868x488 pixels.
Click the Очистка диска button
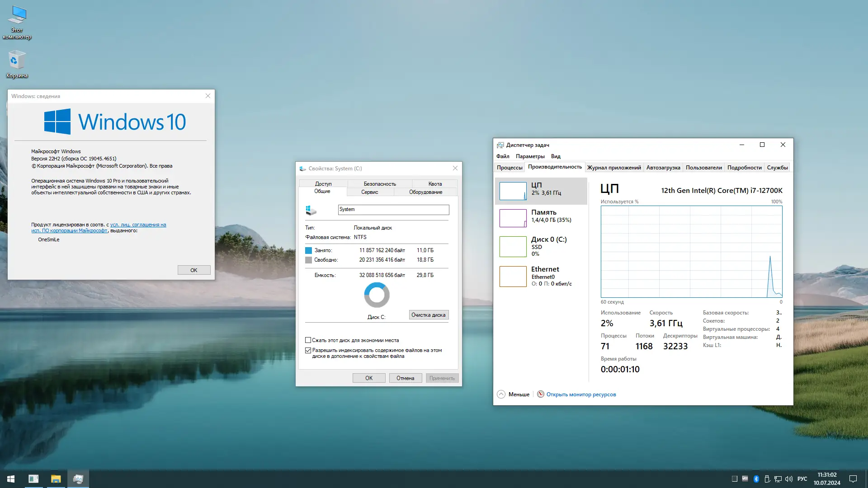point(429,315)
